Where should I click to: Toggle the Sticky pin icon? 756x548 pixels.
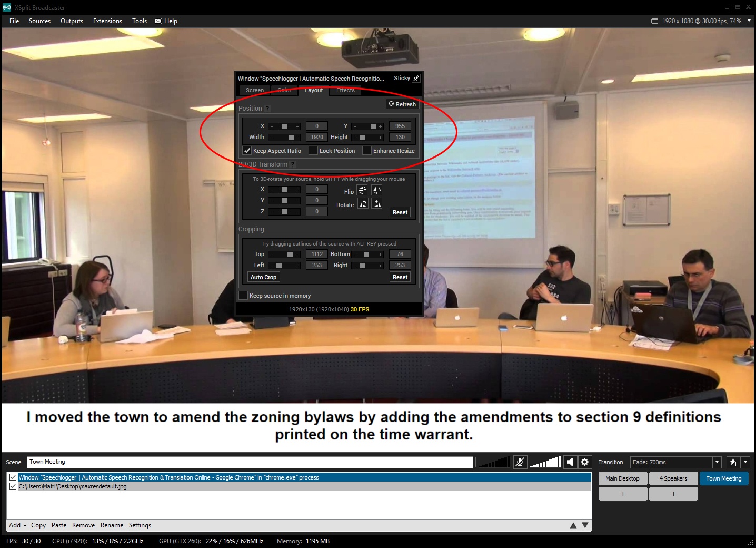(416, 78)
